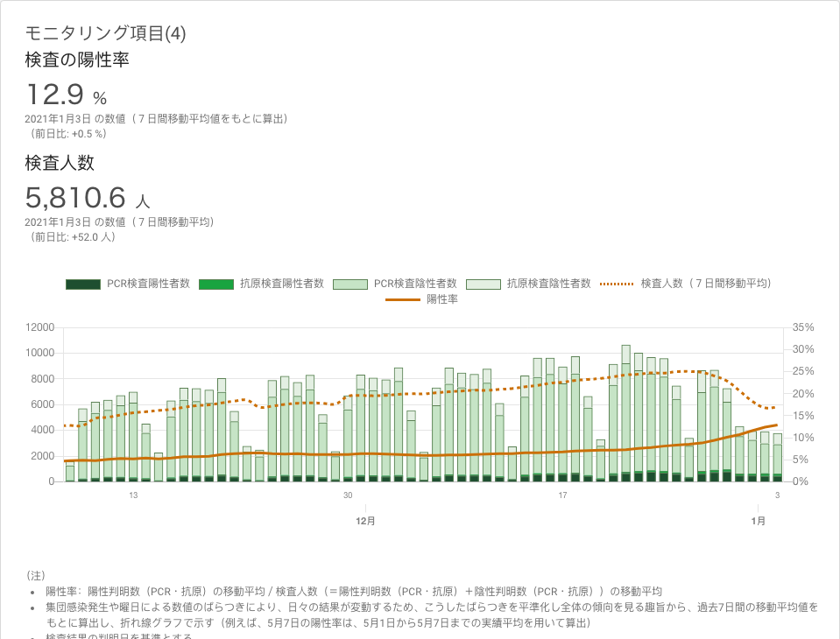
Task: Toggle the dotted 検査人数 legend line
Action: tap(618, 284)
